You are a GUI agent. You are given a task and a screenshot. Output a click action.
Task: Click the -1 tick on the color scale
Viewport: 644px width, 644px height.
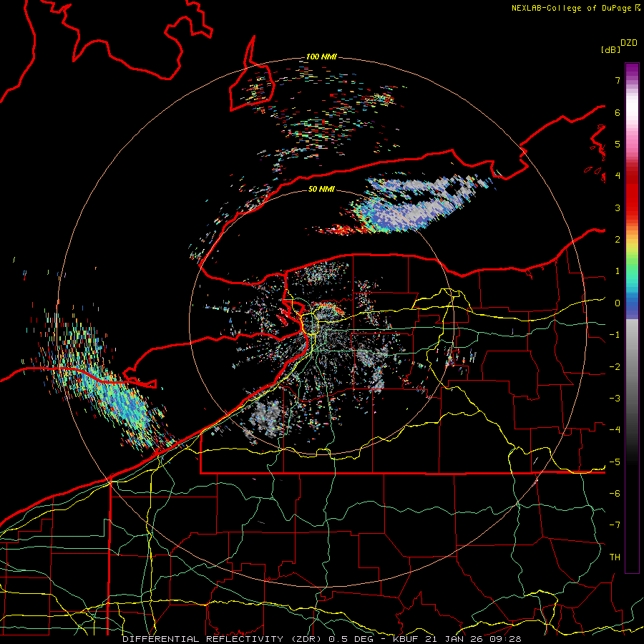pyautogui.click(x=615, y=335)
